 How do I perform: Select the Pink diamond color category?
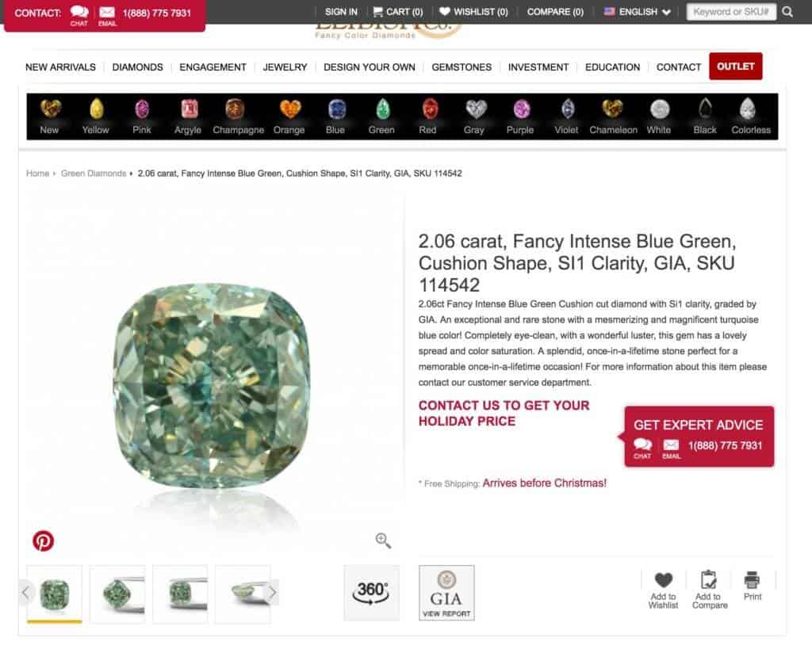point(141,116)
